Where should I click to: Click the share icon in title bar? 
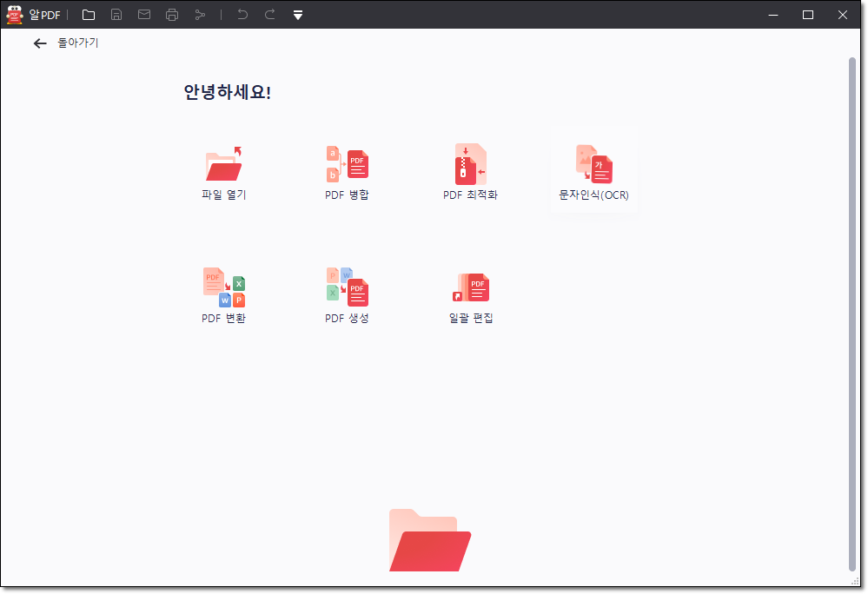pos(200,15)
